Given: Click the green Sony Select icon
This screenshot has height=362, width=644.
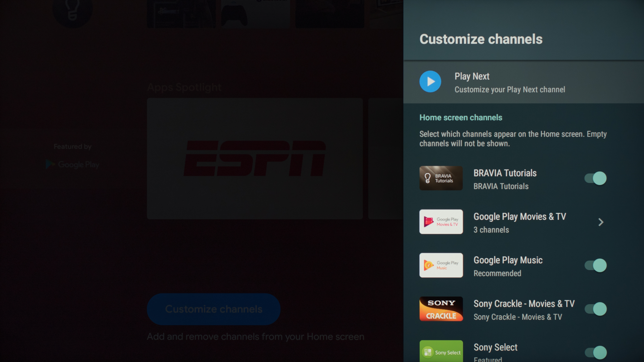Looking at the screenshot, I should pyautogui.click(x=441, y=351).
